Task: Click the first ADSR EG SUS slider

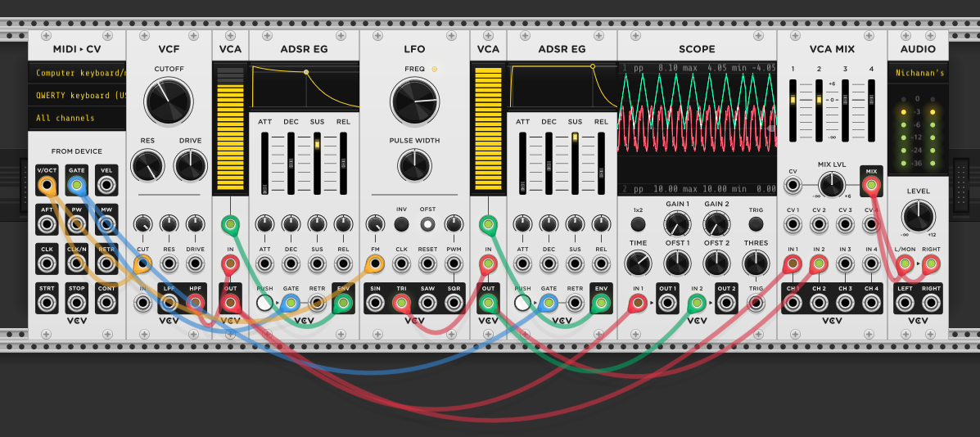Action: pos(317,162)
